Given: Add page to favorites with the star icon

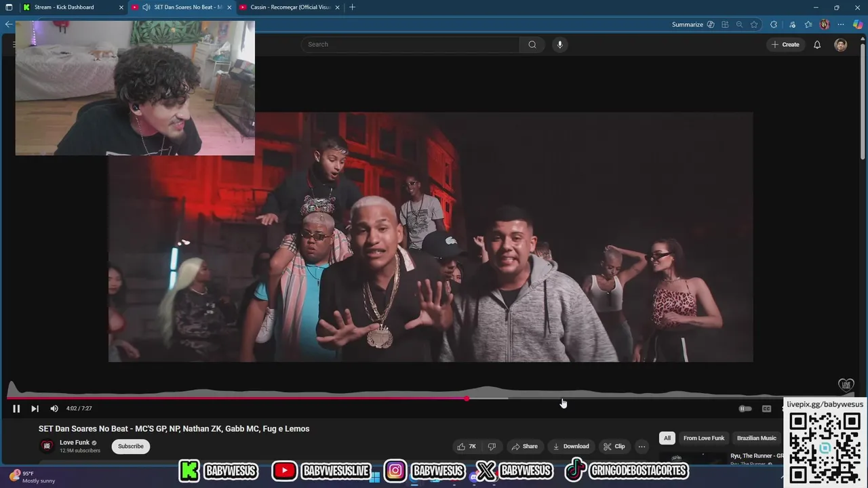Looking at the screenshot, I should (754, 24).
